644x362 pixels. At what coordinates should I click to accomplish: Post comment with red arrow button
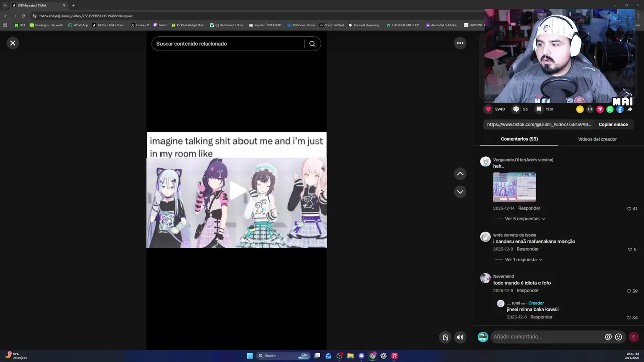coord(633,337)
